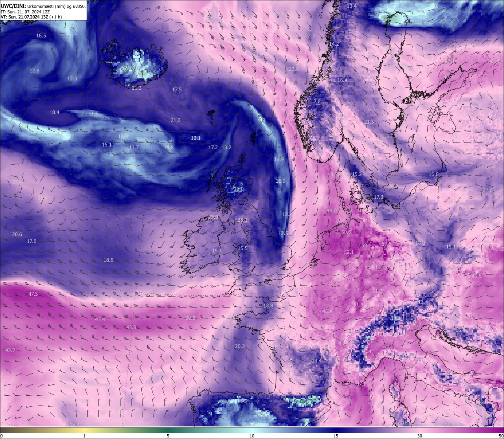This screenshot has width=504, height=439.
Task: Click the 18.8 value over the English Channel
Action: (268, 306)
